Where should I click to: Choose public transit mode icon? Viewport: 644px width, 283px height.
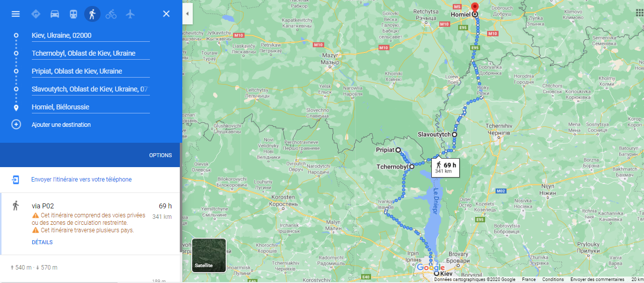(x=73, y=14)
